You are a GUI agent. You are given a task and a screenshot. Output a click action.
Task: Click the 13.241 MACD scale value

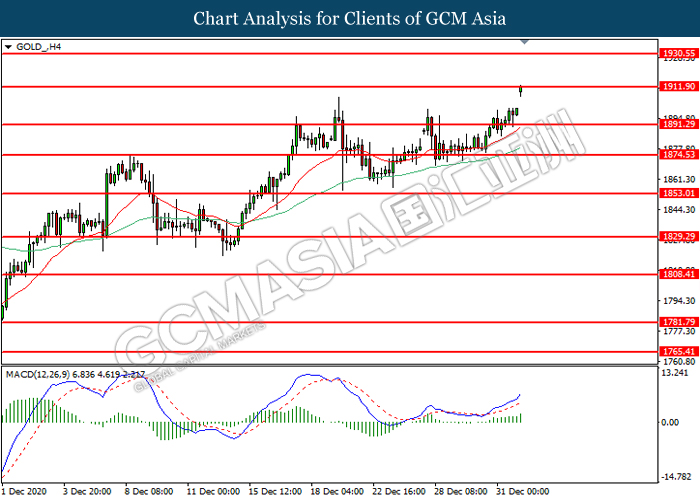[675, 373]
